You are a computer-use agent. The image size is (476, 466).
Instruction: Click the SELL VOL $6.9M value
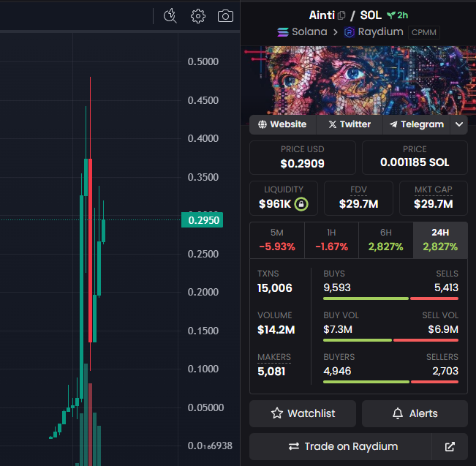click(x=443, y=329)
